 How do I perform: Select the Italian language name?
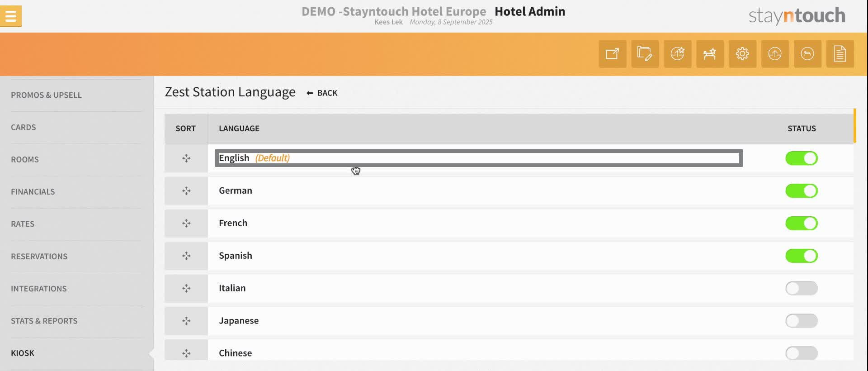(x=232, y=289)
